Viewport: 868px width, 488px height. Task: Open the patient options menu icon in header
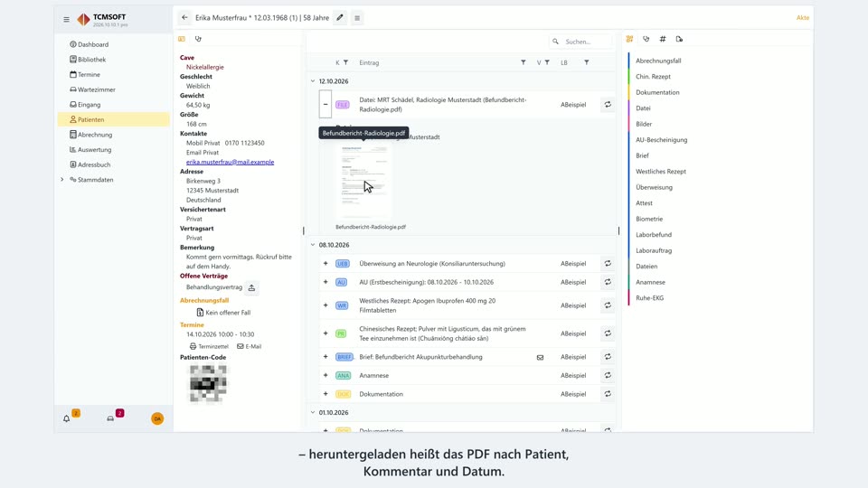(x=357, y=18)
